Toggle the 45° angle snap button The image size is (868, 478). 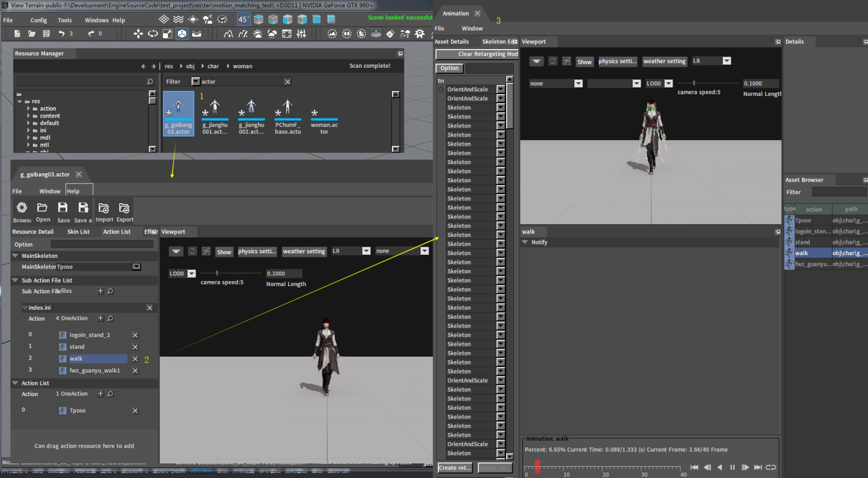(x=243, y=19)
